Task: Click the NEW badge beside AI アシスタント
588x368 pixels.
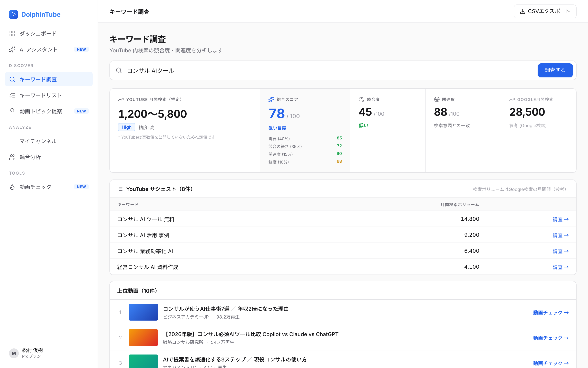Action: point(81,49)
